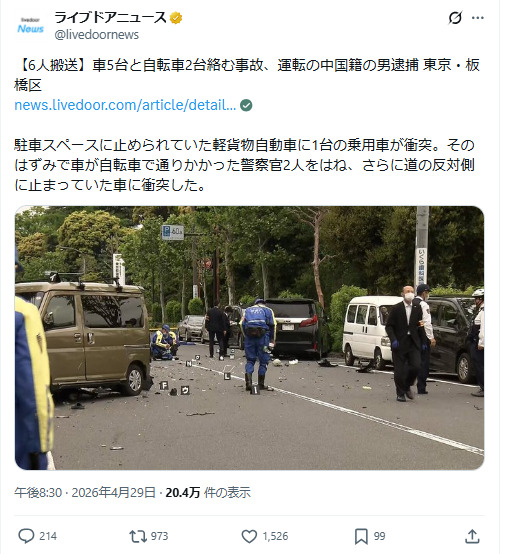
Task: Click the Grok icon at top right
Action: point(455,18)
